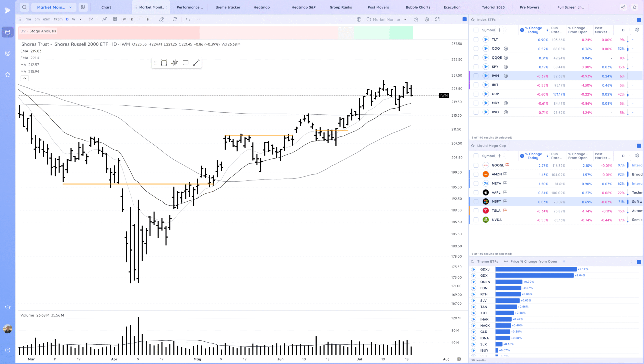Viewport: 644px width, 364px height.
Task: Open chart settings gear icon
Action: pyautogui.click(x=427, y=19)
